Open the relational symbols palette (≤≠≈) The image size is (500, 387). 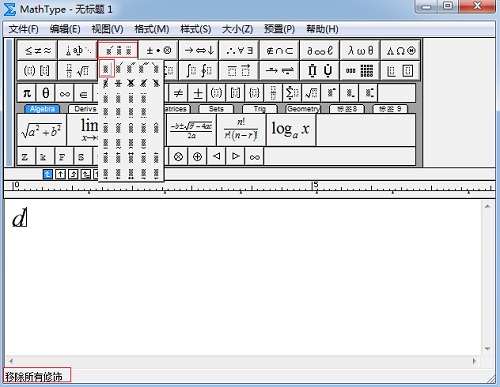(x=37, y=51)
